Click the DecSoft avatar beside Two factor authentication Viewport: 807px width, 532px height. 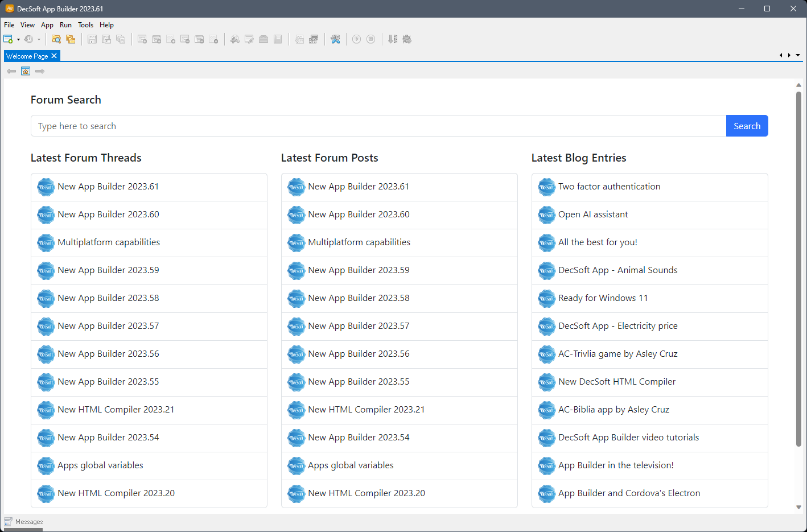point(546,187)
